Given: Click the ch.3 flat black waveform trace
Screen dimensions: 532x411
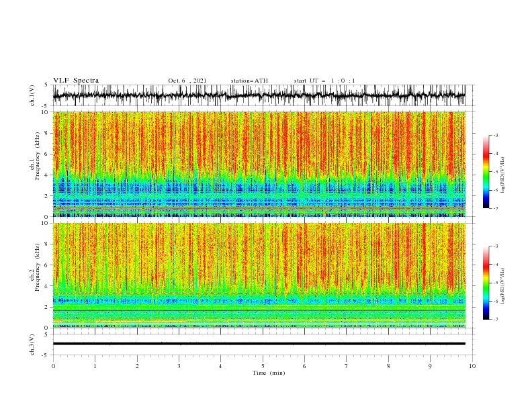Looking at the screenshot, I should click(259, 344).
